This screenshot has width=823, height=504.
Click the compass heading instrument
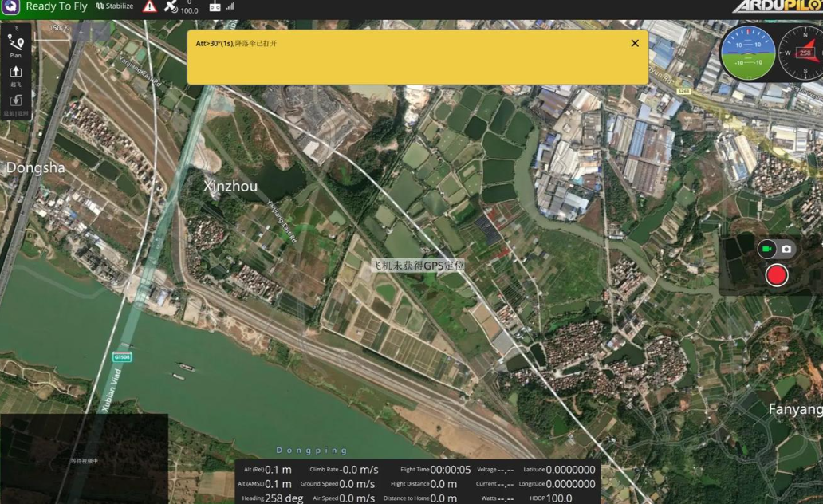tap(802, 53)
